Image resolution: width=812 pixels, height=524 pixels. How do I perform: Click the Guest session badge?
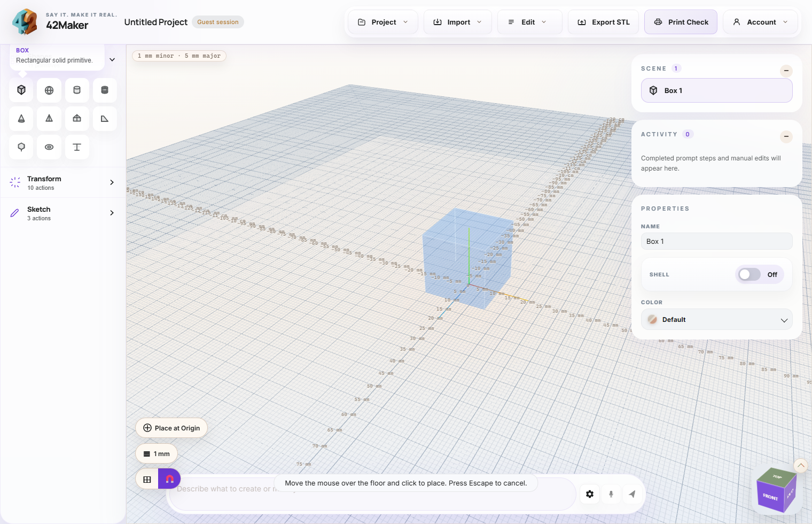(x=218, y=22)
